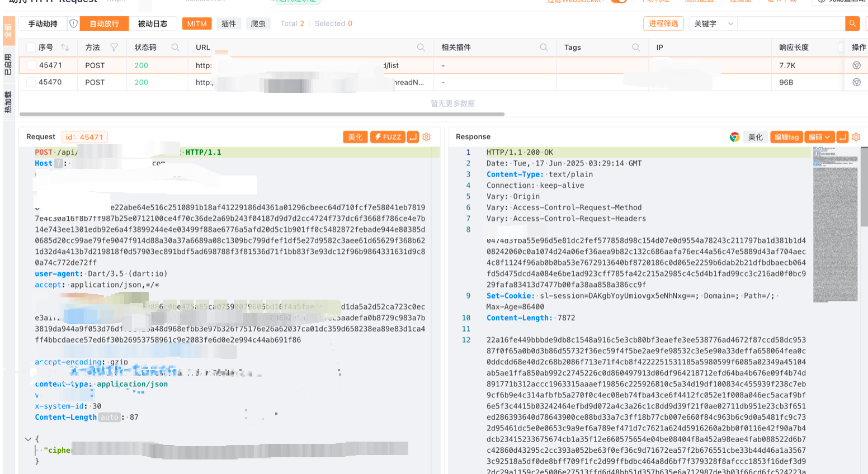Click the Vary: Origin response line

click(513, 196)
